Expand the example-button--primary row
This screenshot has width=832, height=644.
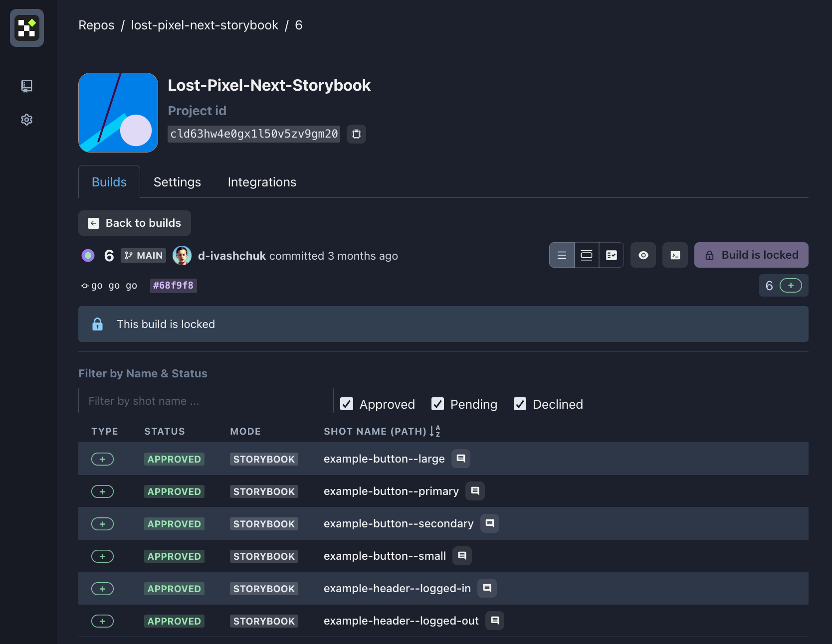[x=102, y=491]
